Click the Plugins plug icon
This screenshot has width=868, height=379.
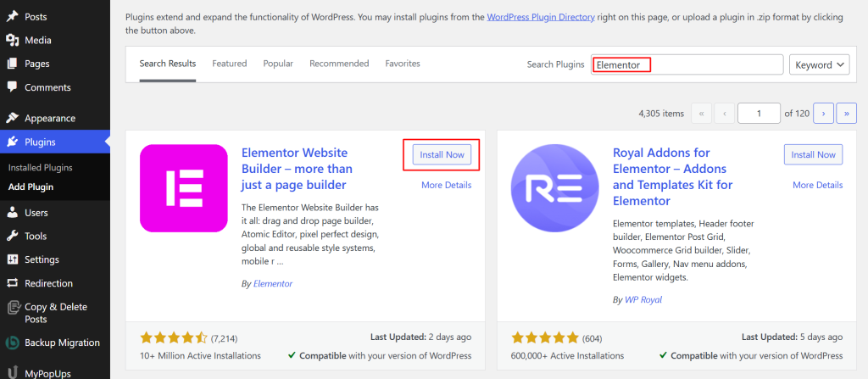point(12,142)
